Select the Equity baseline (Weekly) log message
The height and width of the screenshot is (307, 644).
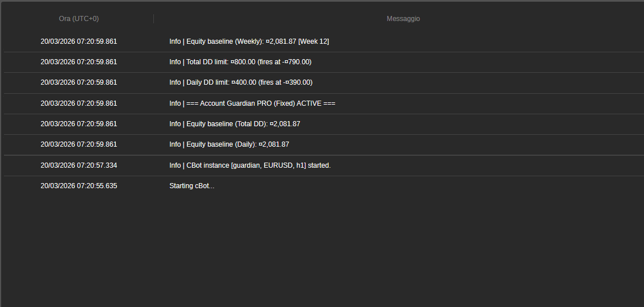click(249, 42)
